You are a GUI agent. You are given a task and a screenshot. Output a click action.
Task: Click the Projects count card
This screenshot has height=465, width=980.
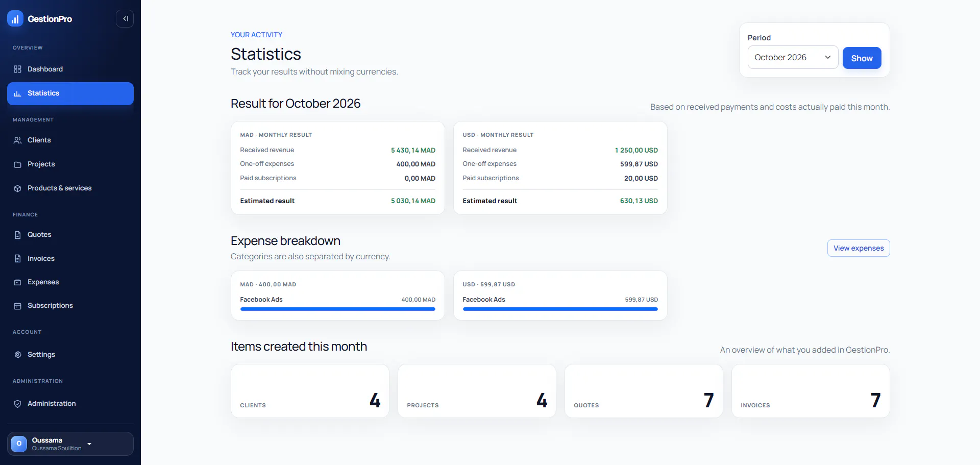pyautogui.click(x=477, y=391)
